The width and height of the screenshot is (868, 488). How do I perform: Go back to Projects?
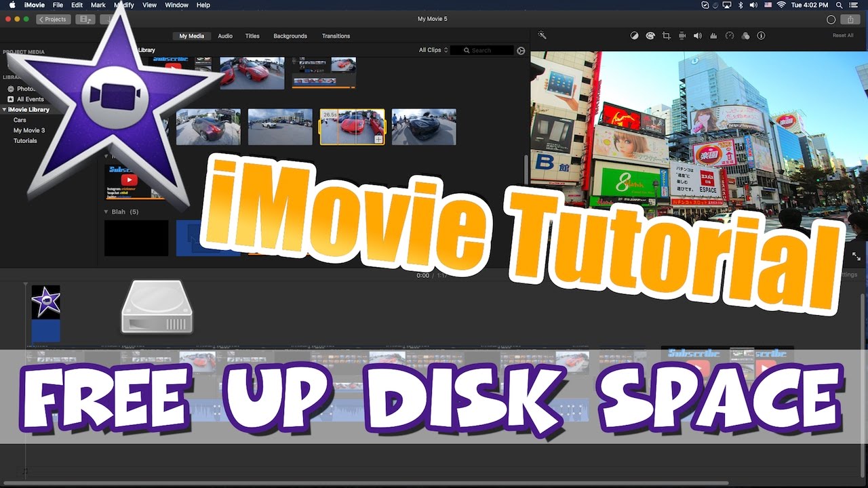[54, 20]
